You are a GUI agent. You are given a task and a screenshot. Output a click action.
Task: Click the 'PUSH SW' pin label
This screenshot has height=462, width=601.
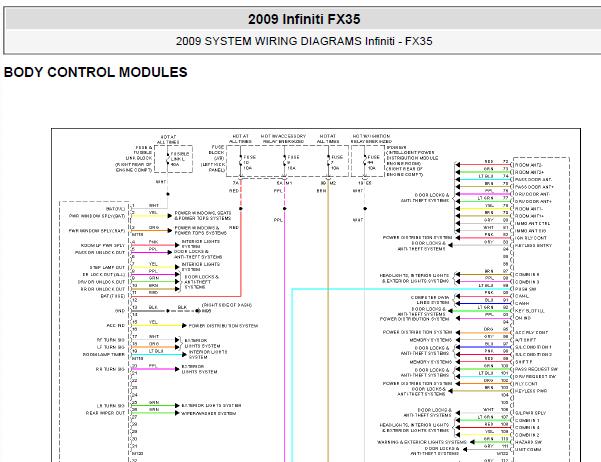(525, 289)
